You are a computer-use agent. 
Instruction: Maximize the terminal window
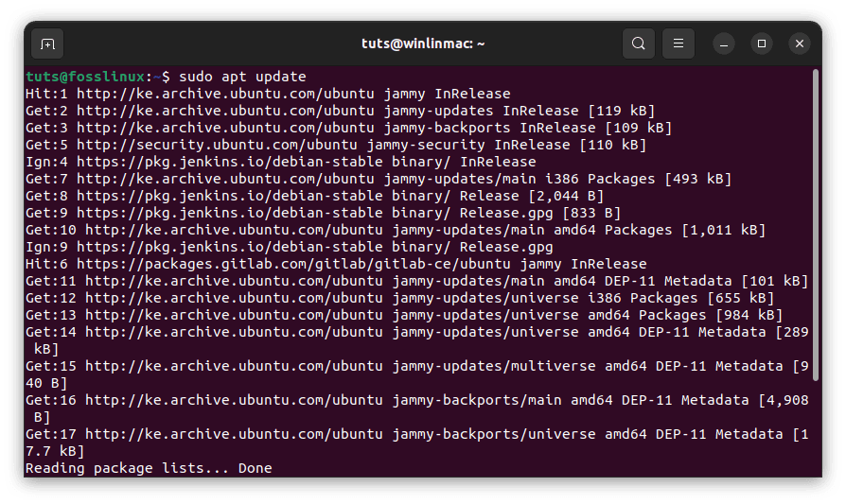click(762, 43)
